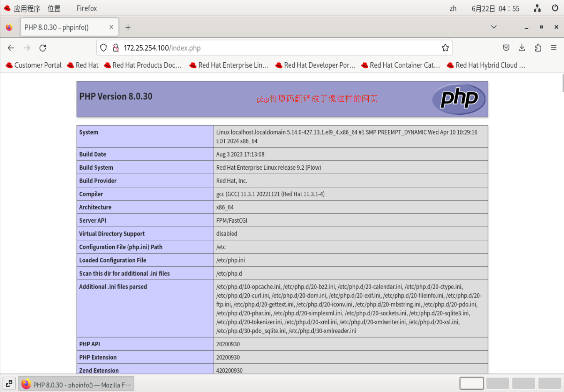Open the downloads panel
The image size is (564, 392).
pos(522,48)
